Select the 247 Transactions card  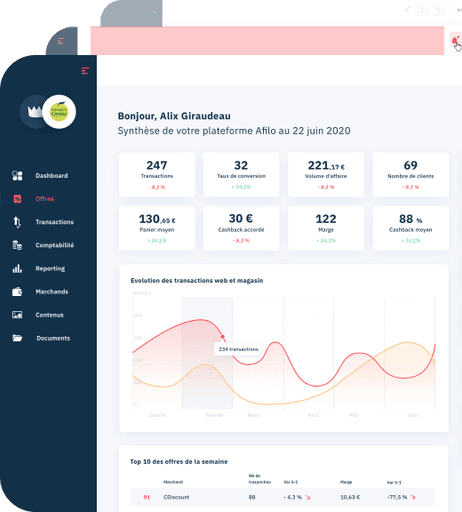pos(157,175)
